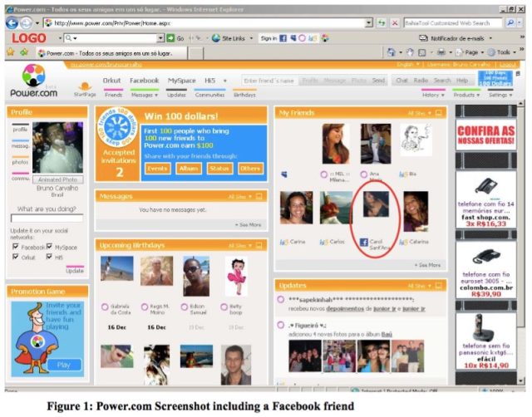Click the MySpace icon in Sign in toolbar
This screenshot has width=532, height=417.
coord(293,38)
